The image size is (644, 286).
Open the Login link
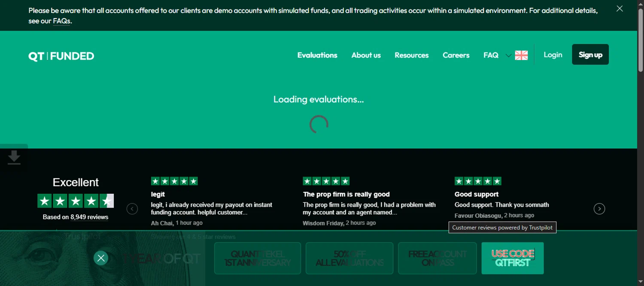click(x=553, y=54)
